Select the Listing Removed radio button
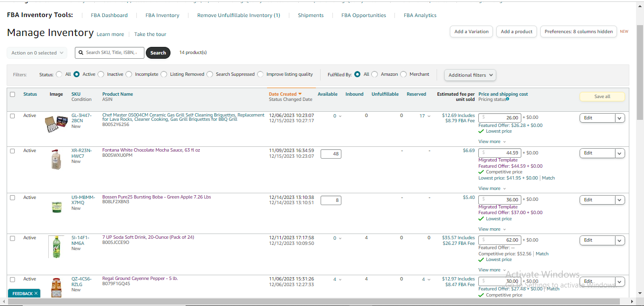 [x=164, y=74]
